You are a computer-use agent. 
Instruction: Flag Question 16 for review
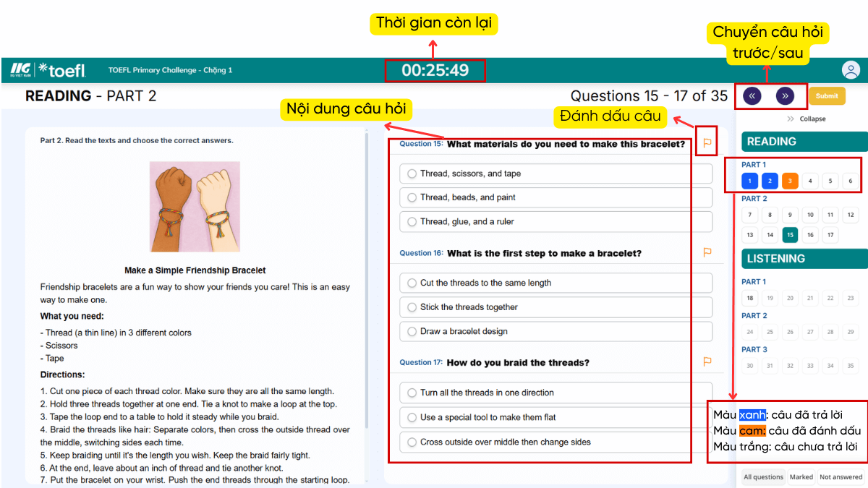tap(707, 252)
